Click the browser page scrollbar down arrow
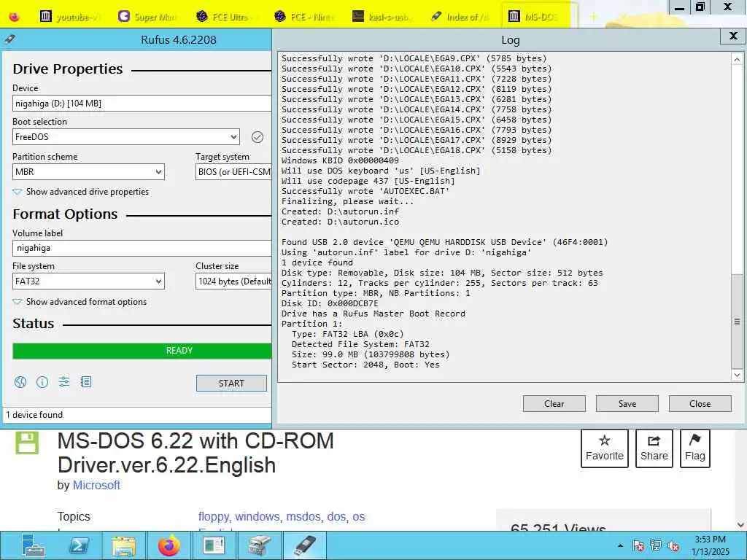This screenshot has width=747, height=560. 741,525
